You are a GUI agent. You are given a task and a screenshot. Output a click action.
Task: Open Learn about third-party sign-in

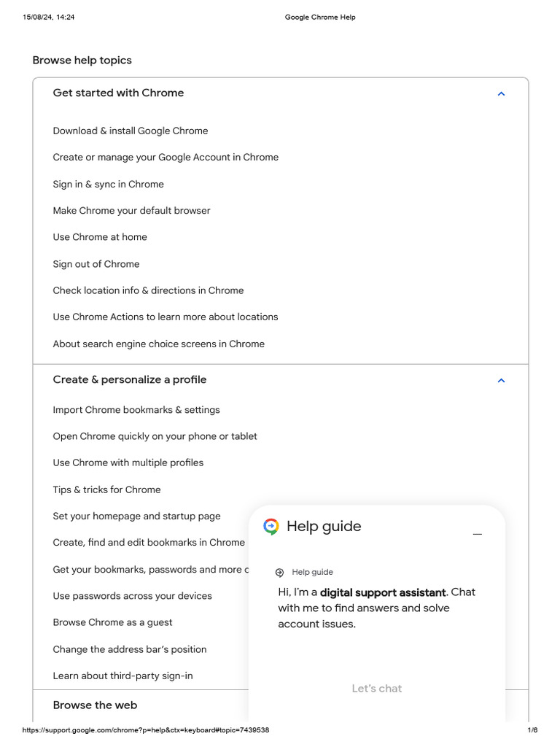coord(122,676)
